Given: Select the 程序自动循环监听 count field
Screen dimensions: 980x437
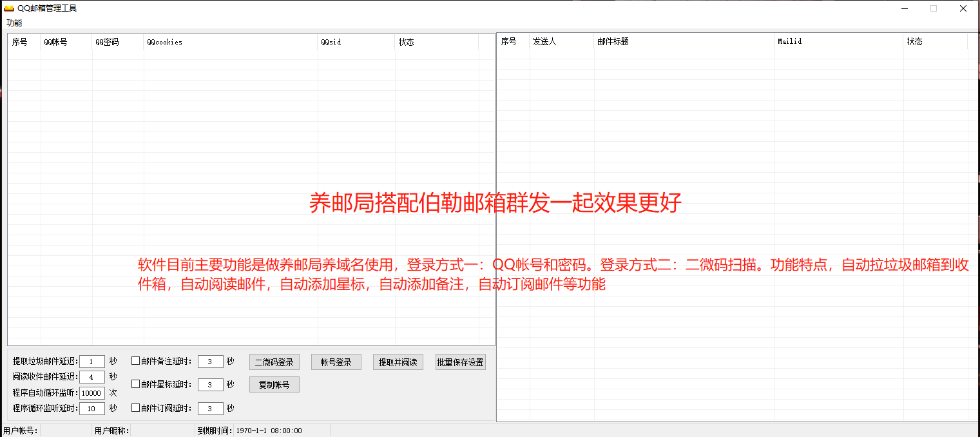Looking at the screenshot, I should 92,393.
